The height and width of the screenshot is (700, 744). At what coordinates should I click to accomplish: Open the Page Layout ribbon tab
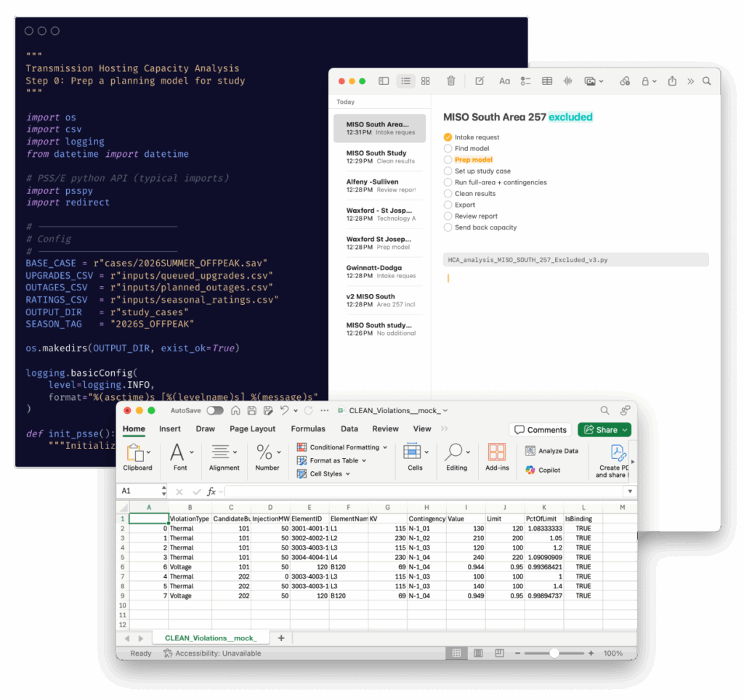(x=252, y=429)
